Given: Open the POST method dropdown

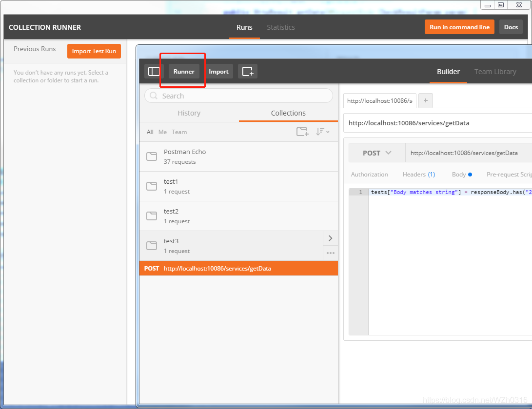Looking at the screenshot, I should point(377,153).
